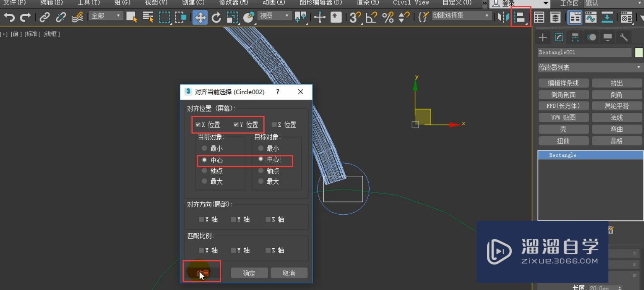Open the 全部 selection filter dropdown
The height and width of the screenshot is (290, 644).
click(106, 16)
